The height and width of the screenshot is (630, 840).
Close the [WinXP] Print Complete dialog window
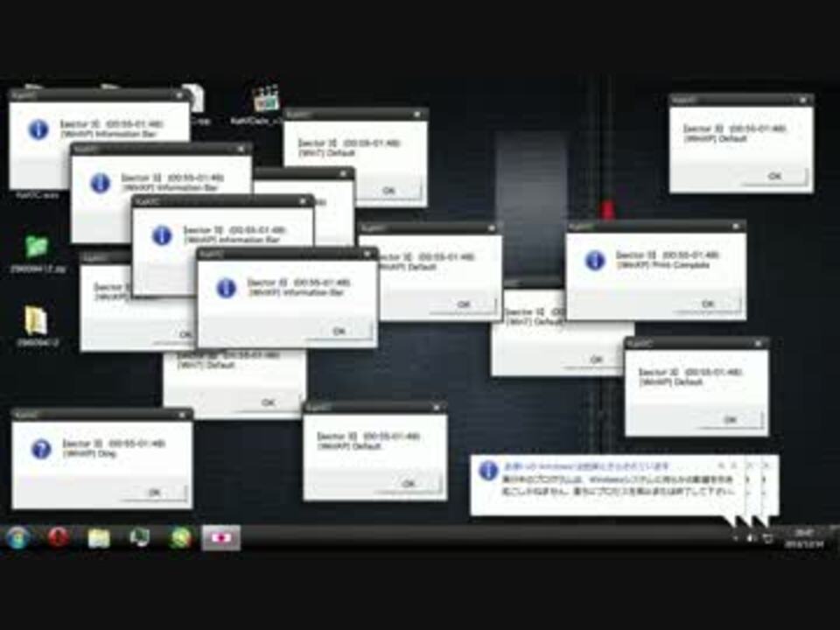[x=736, y=227]
